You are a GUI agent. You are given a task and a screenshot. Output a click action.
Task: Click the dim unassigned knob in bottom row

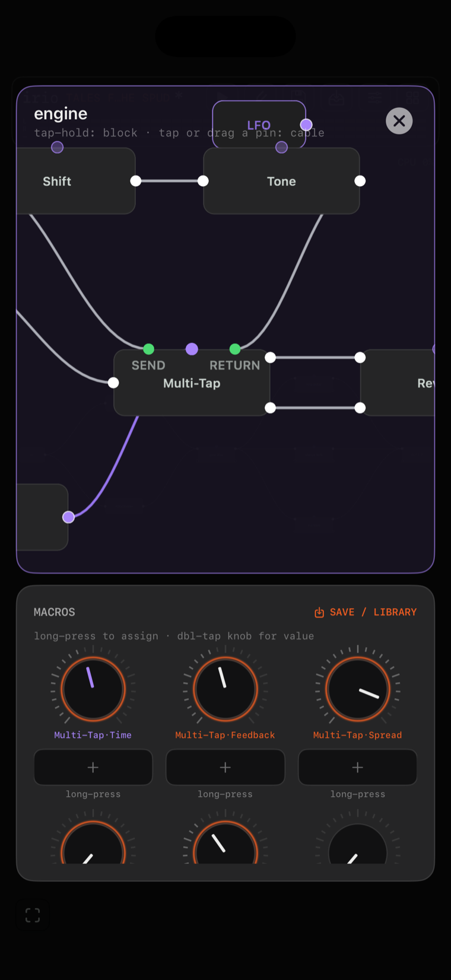(358, 844)
